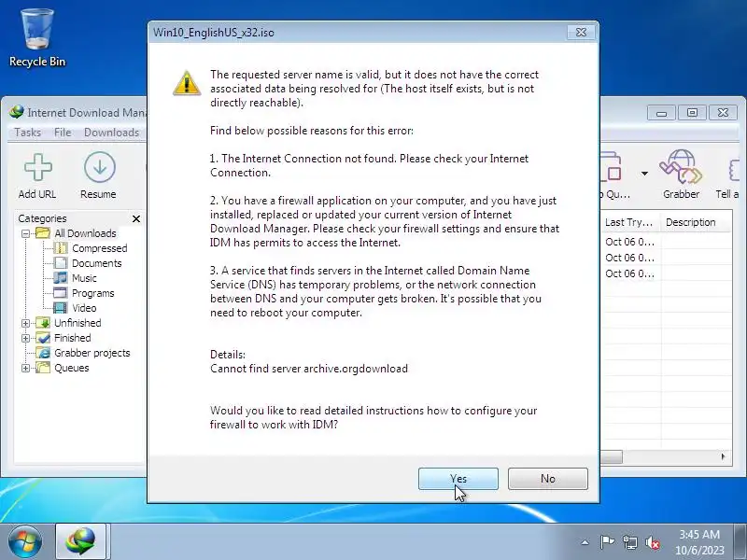Click the muted volume tray icon
The width and height of the screenshot is (747, 560).
coord(652,542)
